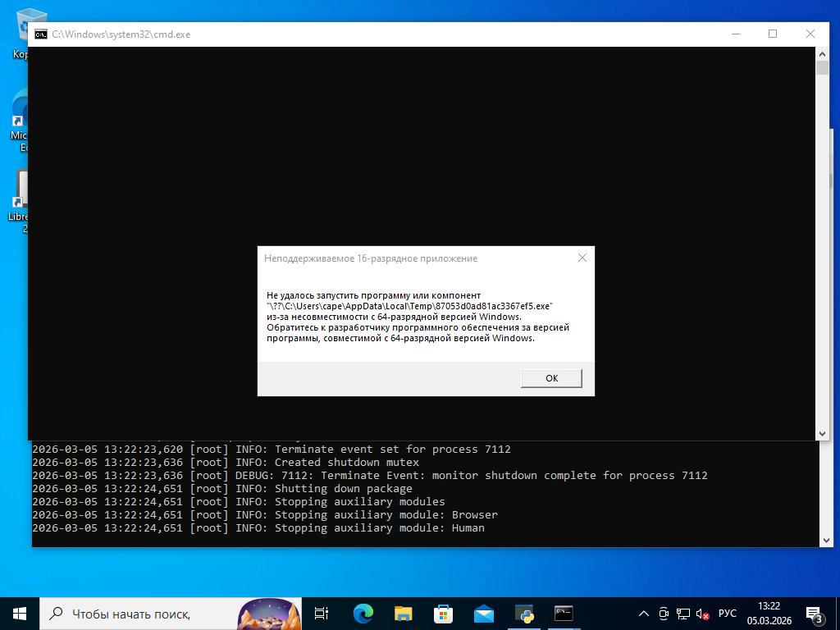Open the notification center with 3 notifications

tap(815, 614)
